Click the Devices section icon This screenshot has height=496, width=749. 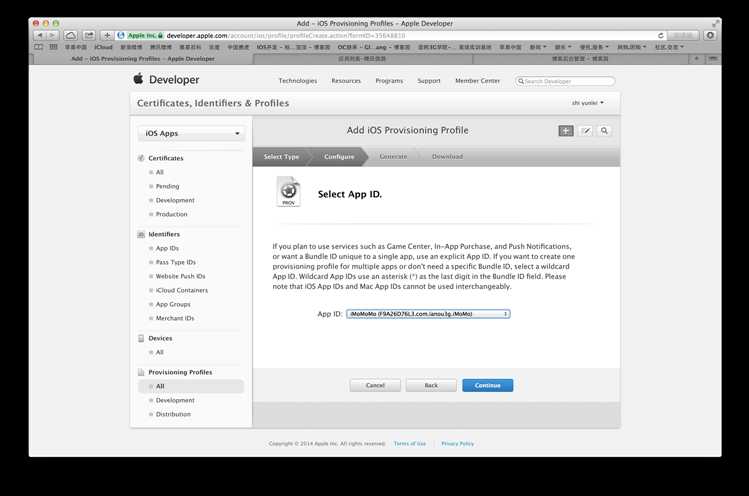(141, 338)
